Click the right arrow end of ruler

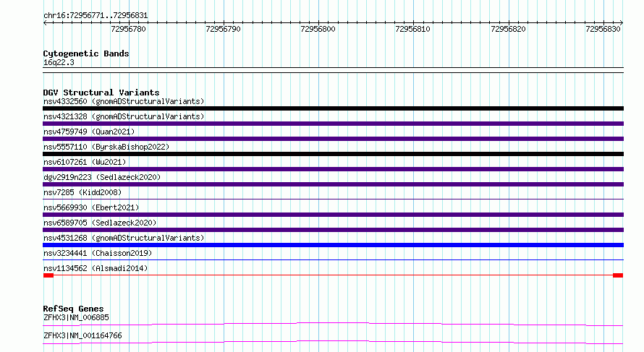tap(622, 23)
